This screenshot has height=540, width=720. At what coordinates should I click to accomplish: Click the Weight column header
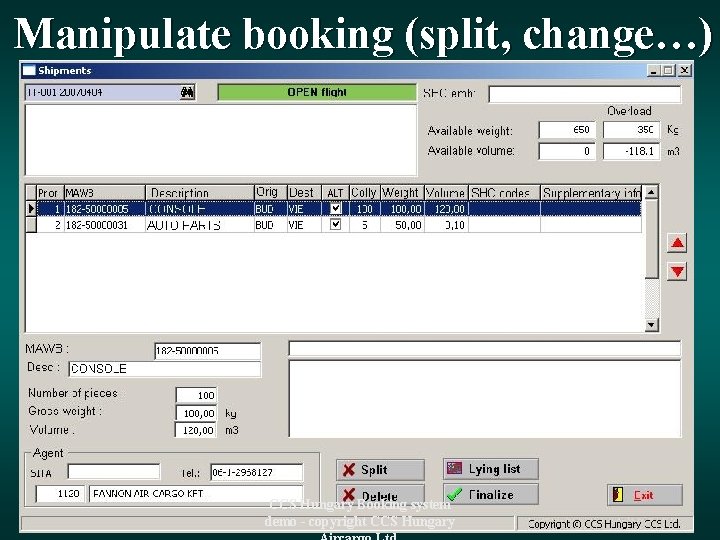pos(402,192)
